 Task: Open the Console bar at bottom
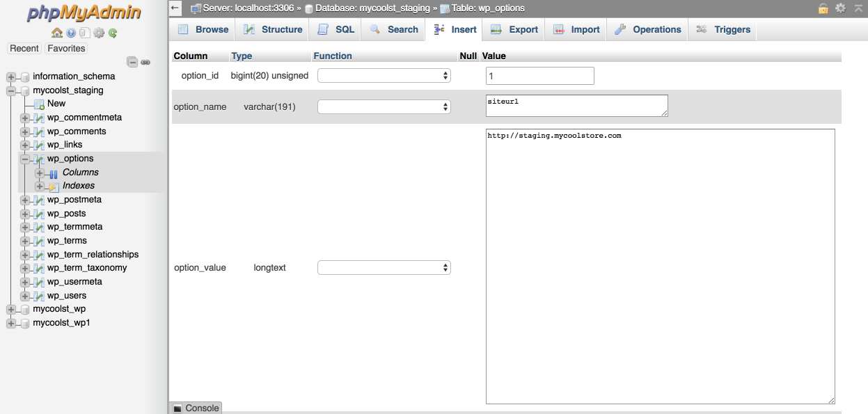(196, 408)
